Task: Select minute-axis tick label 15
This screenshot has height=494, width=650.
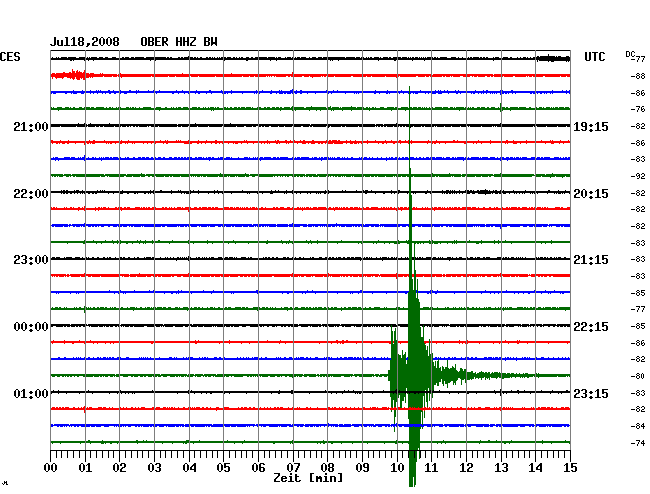Action: coord(570,468)
